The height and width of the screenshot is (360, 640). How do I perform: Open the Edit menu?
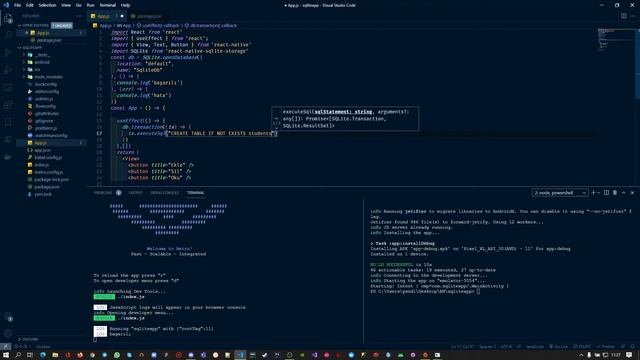point(29,5)
